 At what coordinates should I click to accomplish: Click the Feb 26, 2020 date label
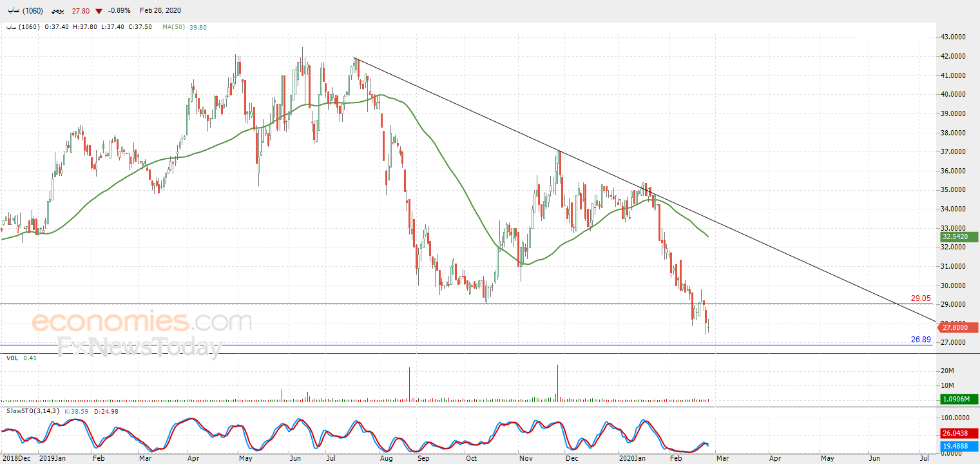160,11
